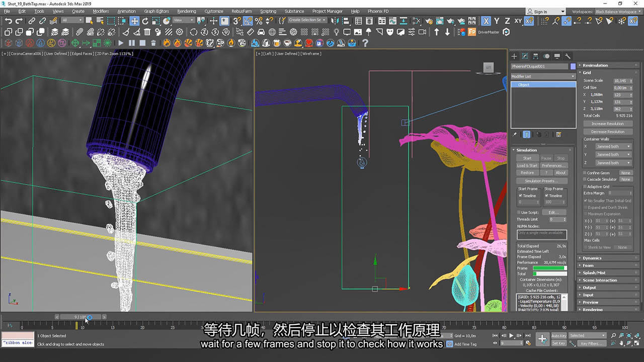Enable the Use Script checkbox
644x362 pixels.
click(519, 212)
